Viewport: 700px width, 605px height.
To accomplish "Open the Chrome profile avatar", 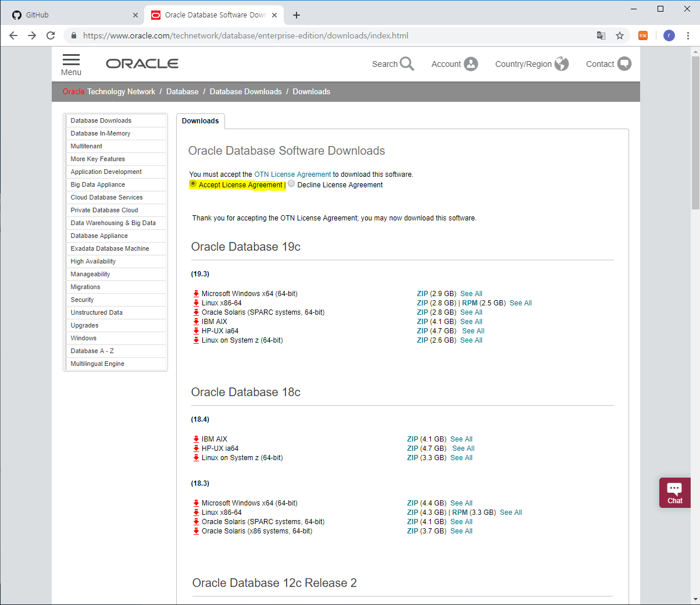I will click(x=669, y=35).
